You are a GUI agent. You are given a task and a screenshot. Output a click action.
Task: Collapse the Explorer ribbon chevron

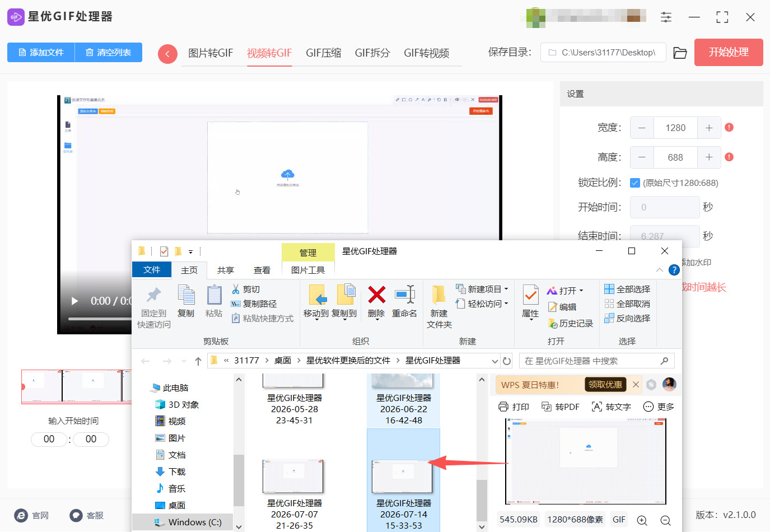660,270
